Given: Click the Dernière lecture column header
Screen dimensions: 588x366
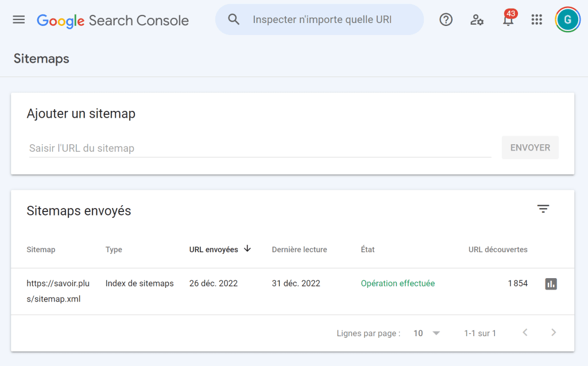Looking at the screenshot, I should point(299,249).
